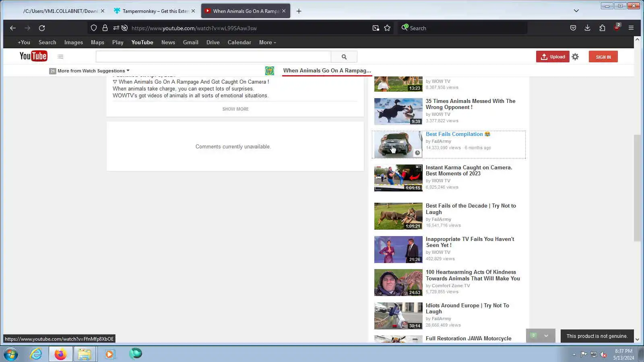Reload the current YouTube page
The height and width of the screenshot is (362, 644).
click(42, 28)
